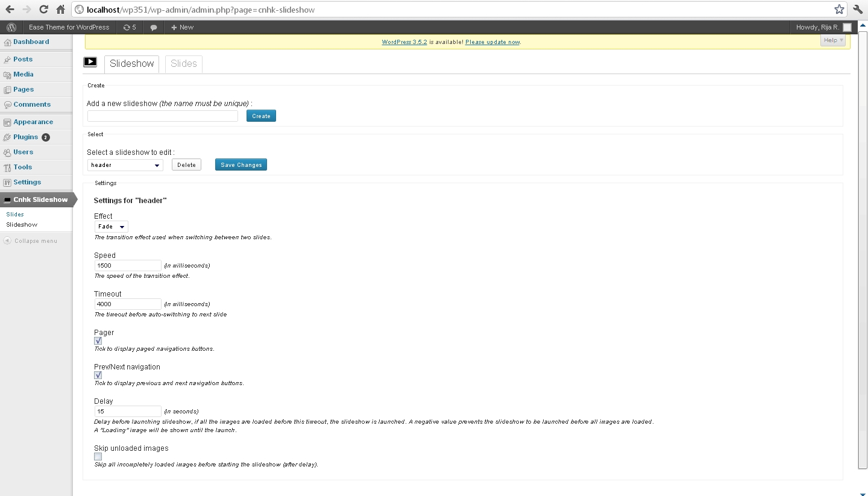Open Howdy, Rija R. account menu
The image size is (868, 496).
tap(823, 27)
